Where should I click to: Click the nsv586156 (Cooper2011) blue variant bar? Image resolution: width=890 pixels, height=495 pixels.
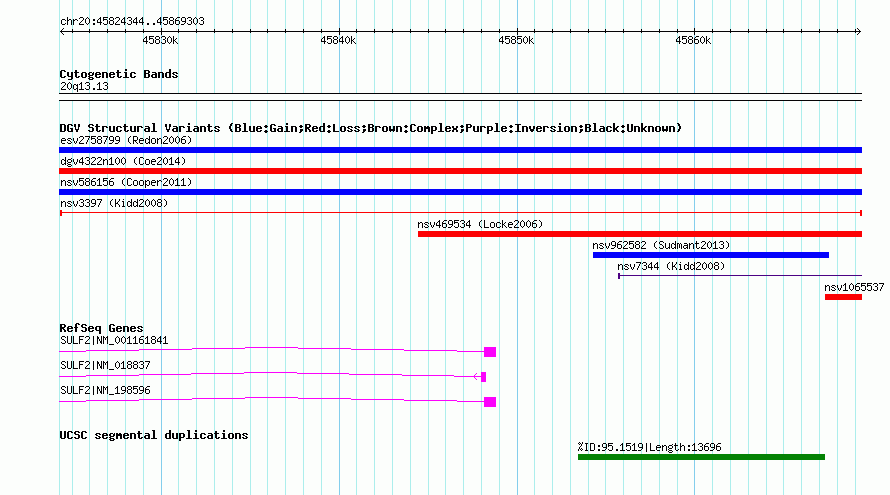pyautogui.click(x=460, y=192)
